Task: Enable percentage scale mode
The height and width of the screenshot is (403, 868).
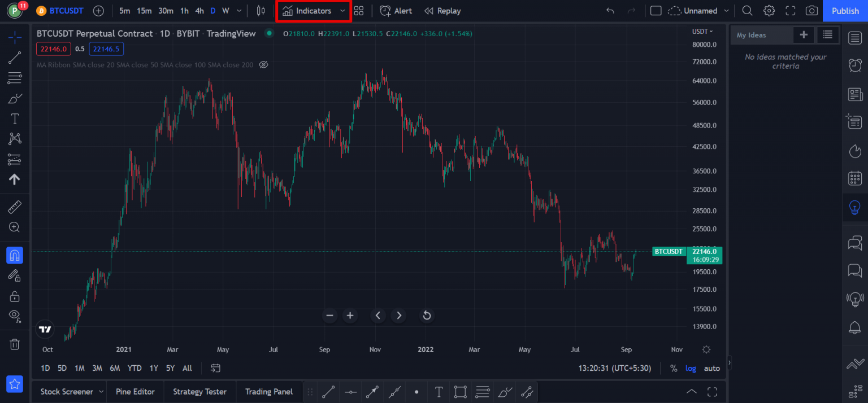Action: tap(673, 368)
